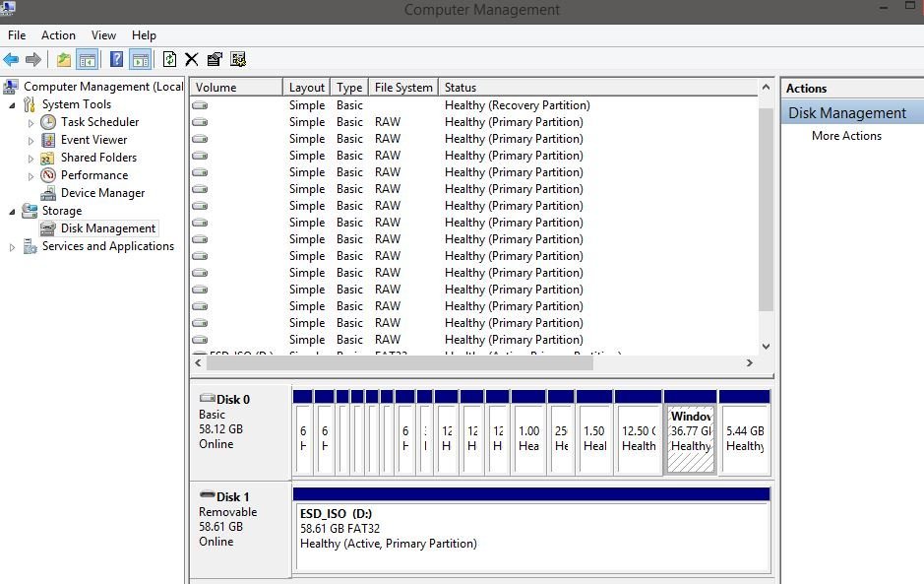Expand the Event Viewer node
The width and height of the screenshot is (924, 584).
[x=31, y=141]
